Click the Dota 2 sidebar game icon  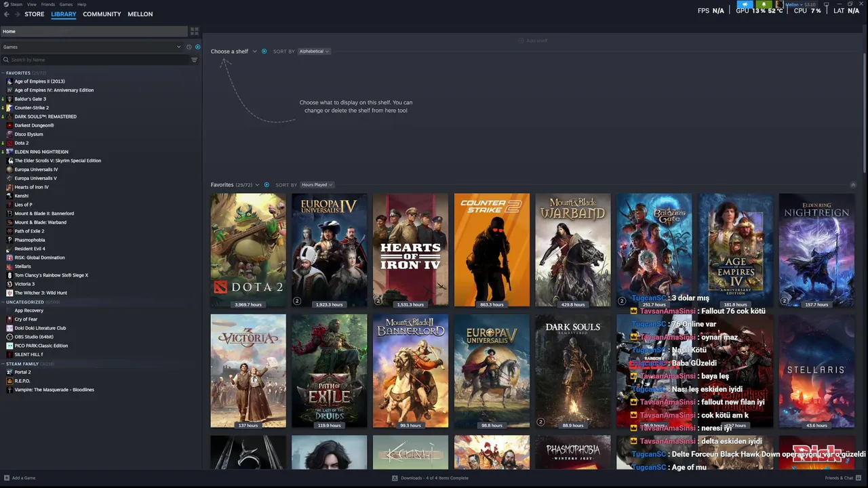pos(9,143)
